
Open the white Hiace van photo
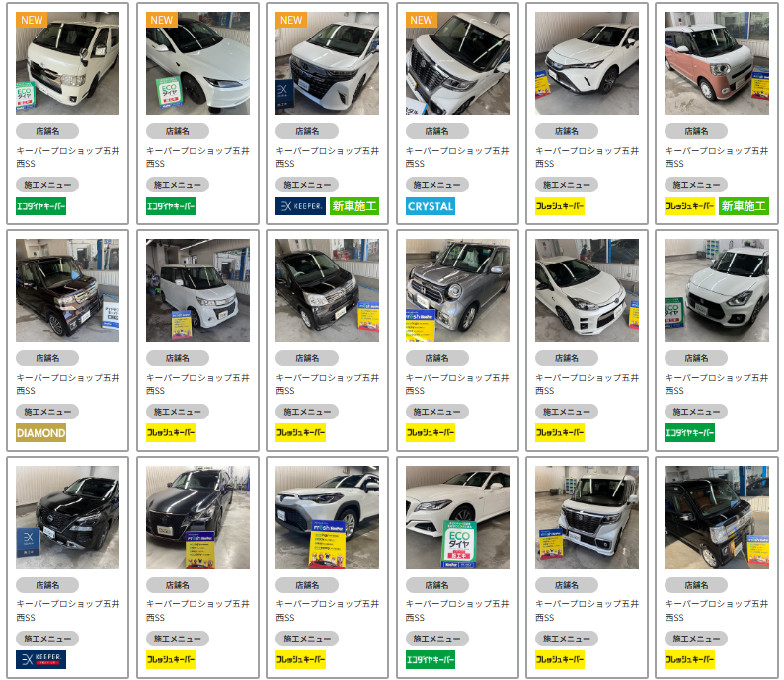point(67,63)
